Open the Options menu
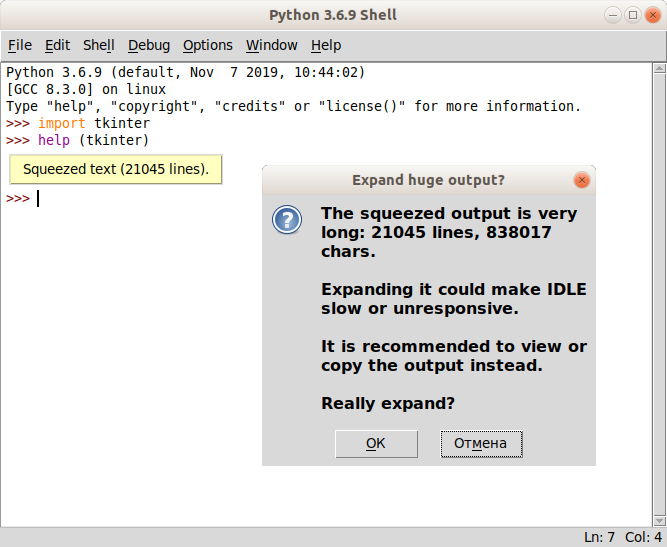The height and width of the screenshot is (547, 667). [208, 45]
